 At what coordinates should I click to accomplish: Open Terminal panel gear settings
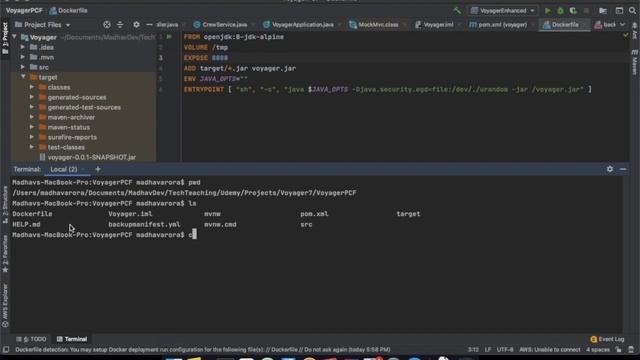(610, 169)
